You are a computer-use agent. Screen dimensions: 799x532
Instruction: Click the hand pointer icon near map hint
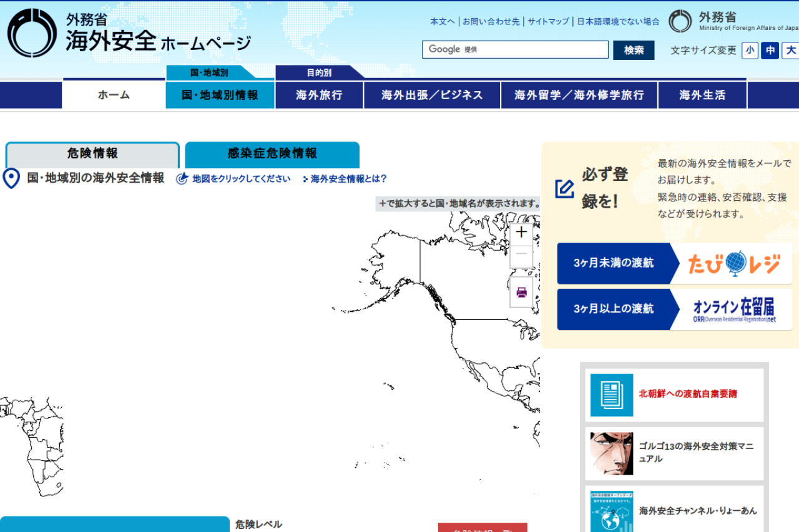tap(182, 179)
